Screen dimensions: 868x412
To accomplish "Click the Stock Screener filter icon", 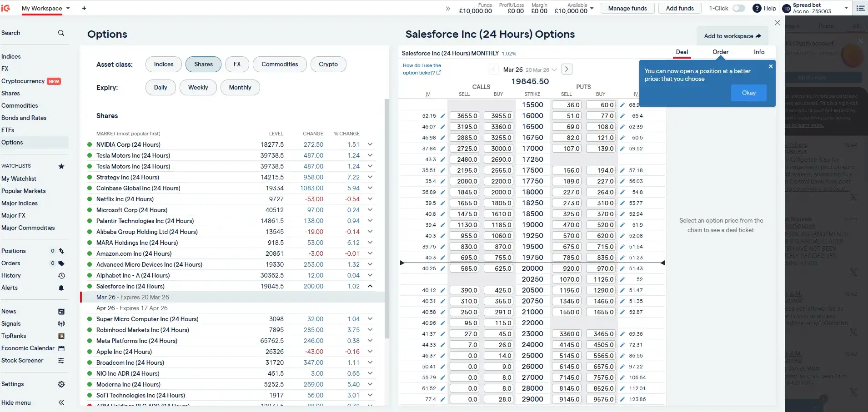I will point(61,361).
